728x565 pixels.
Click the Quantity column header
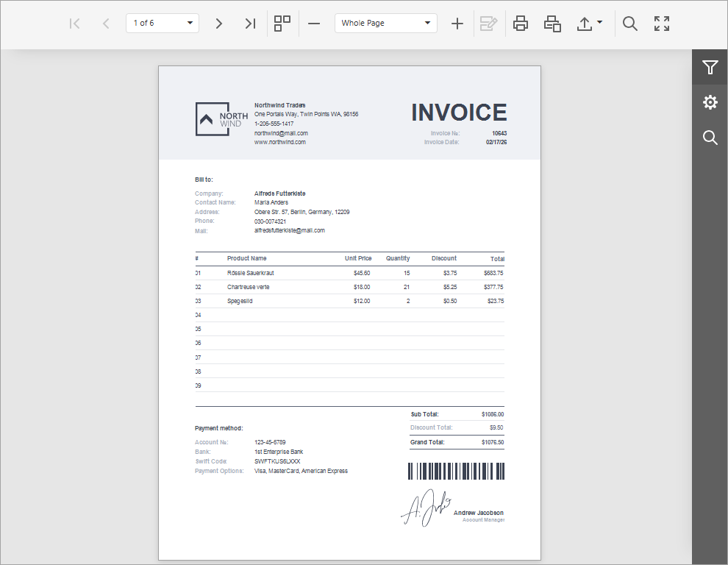(398, 258)
